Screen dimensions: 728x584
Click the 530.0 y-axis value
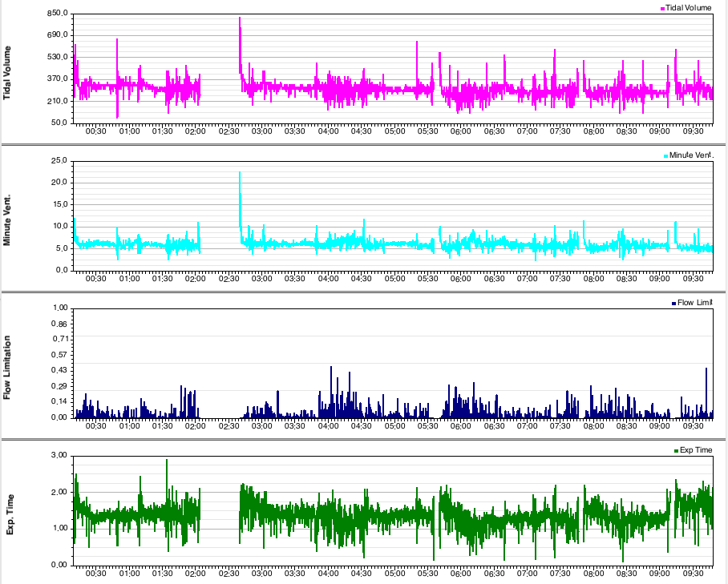click(57, 57)
